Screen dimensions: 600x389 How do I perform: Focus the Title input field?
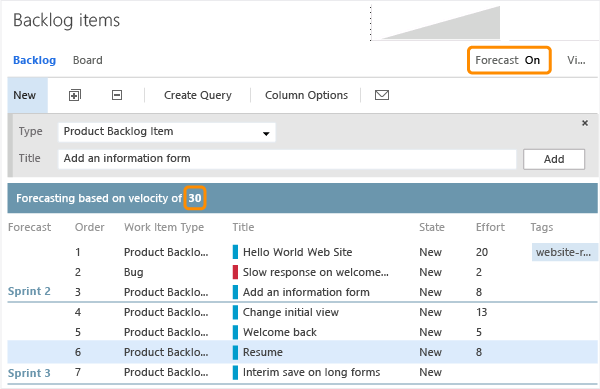[x=287, y=159]
